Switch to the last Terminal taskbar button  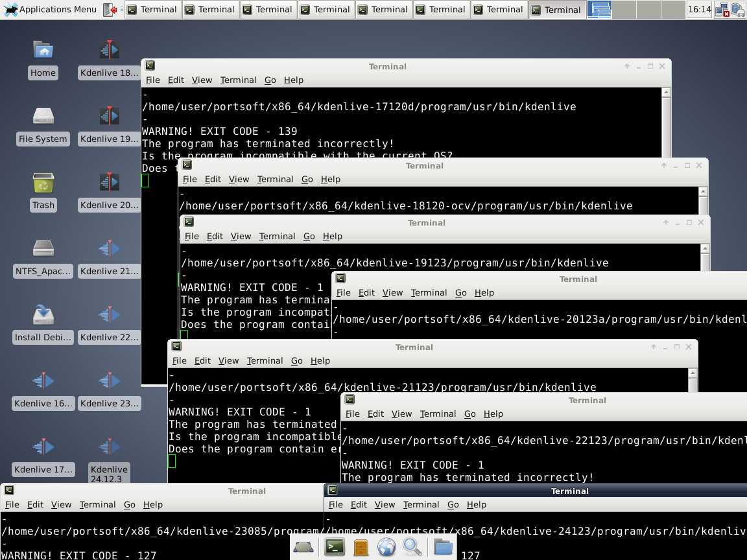pos(556,10)
